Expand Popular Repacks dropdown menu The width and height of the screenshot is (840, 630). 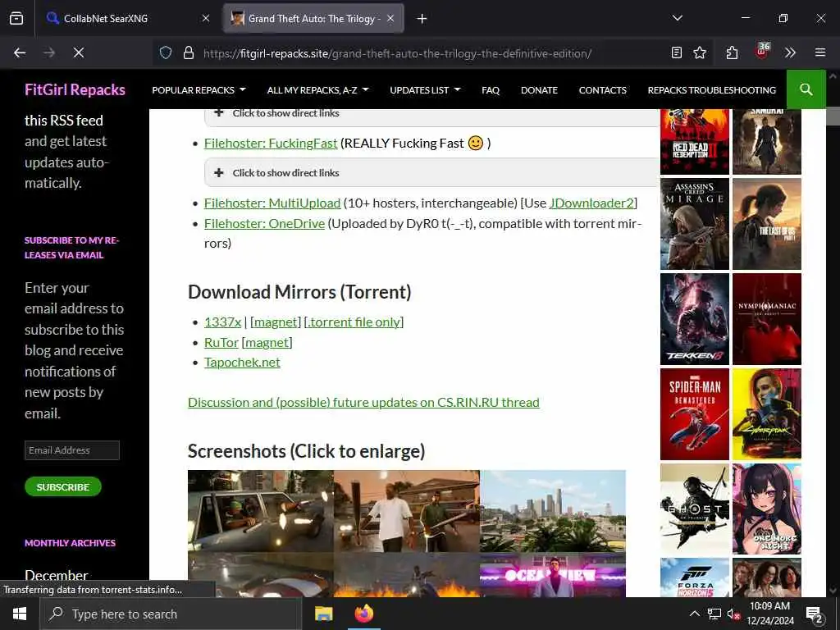click(199, 90)
